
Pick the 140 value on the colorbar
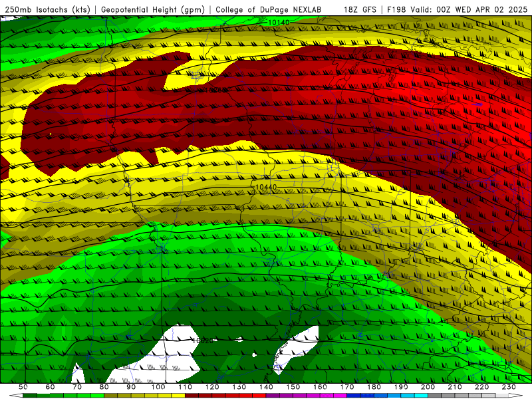click(x=267, y=387)
